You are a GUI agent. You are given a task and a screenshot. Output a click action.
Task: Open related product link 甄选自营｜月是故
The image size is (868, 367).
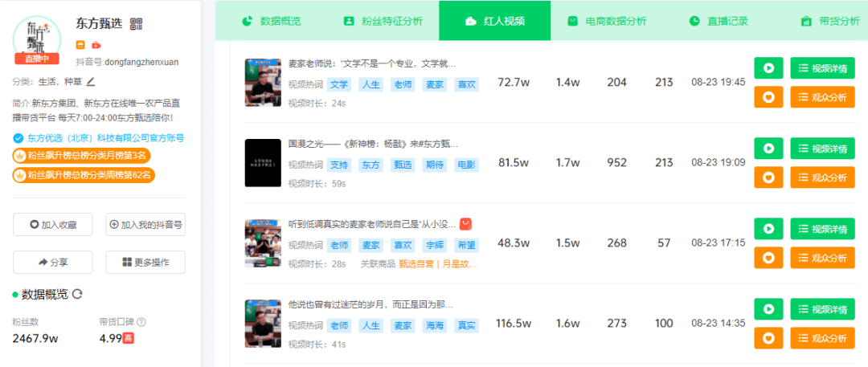[x=437, y=264]
